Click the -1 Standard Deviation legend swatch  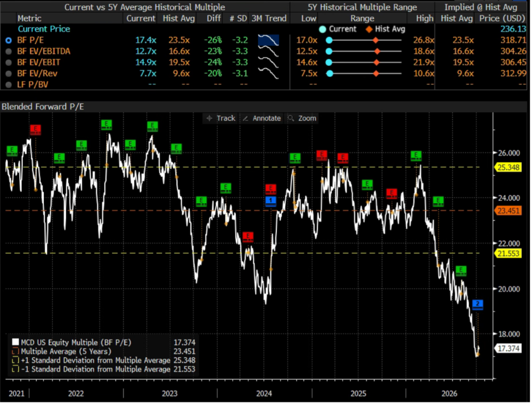15,369
